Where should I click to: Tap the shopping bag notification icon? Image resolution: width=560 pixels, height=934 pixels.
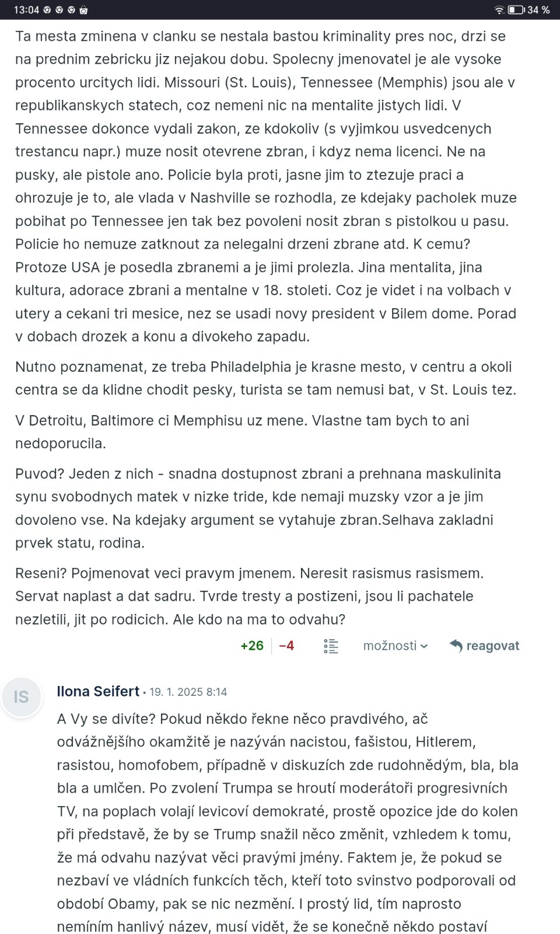pyautogui.click(x=83, y=10)
